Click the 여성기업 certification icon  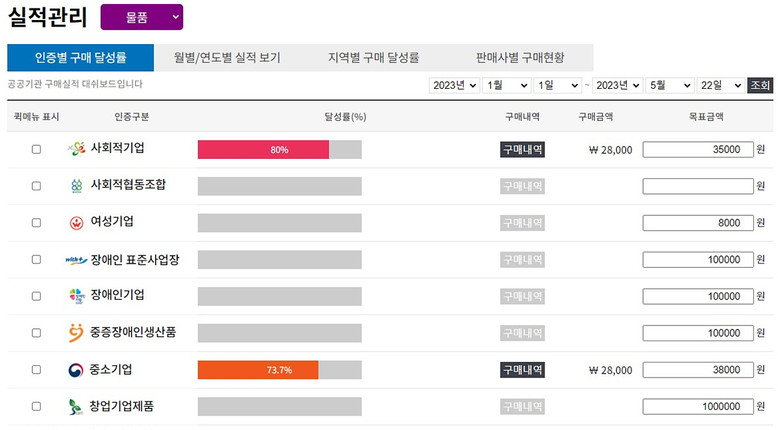coord(76,222)
